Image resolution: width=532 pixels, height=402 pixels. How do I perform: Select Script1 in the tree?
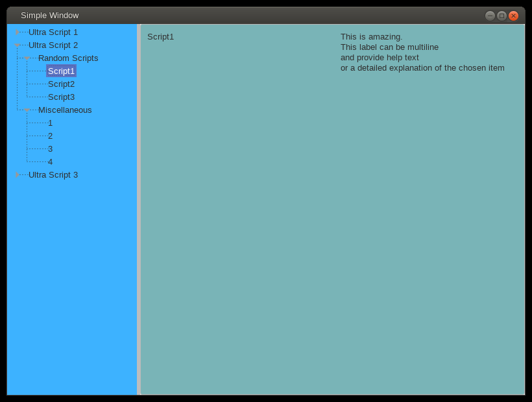coord(61,71)
